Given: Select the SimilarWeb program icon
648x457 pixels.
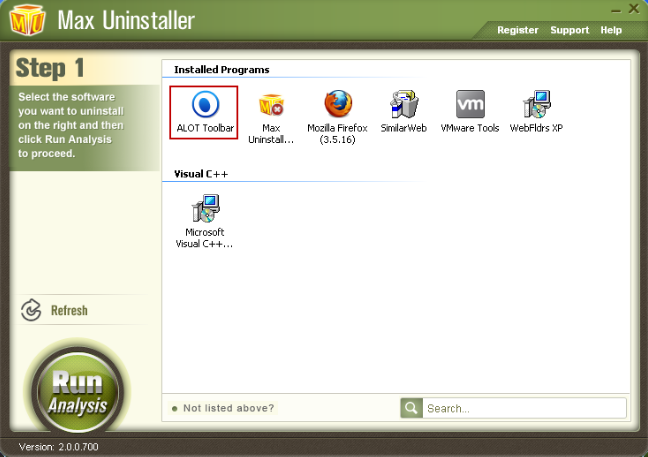Looking at the screenshot, I should (404, 104).
